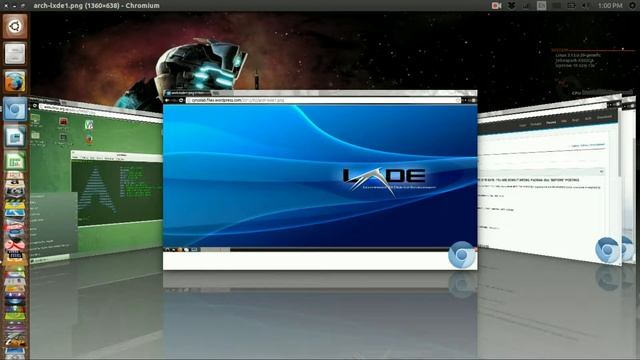
Task: Open Firefox from the launcher
Action: pos(15,81)
